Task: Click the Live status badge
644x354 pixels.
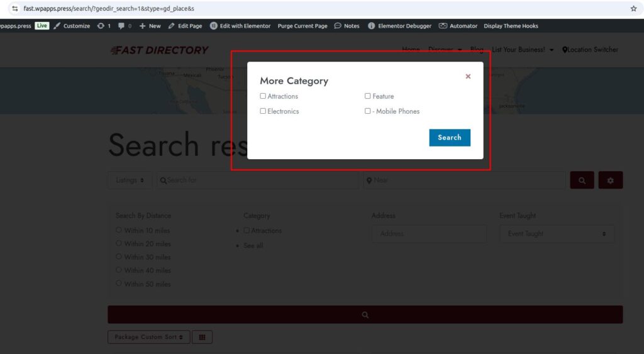Action: tap(42, 26)
